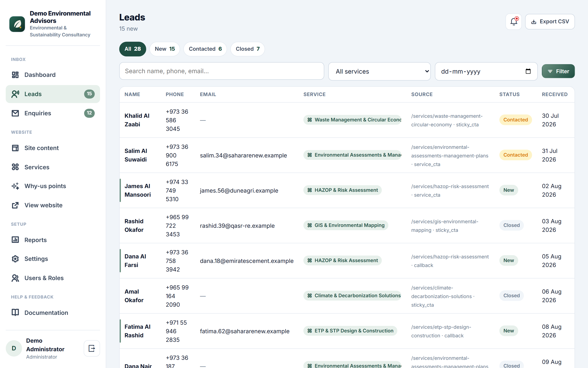Click the green Filter button
This screenshot has width=588, height=368.
tap(558, 71)
